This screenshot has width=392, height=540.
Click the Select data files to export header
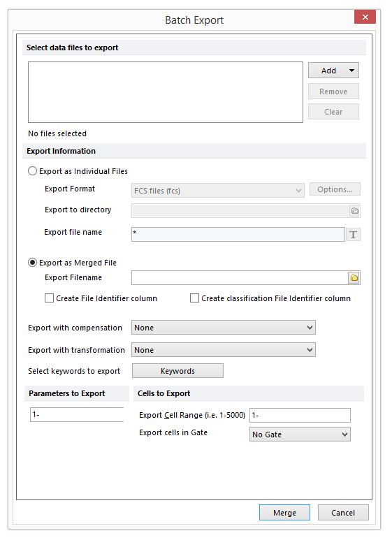73,48
